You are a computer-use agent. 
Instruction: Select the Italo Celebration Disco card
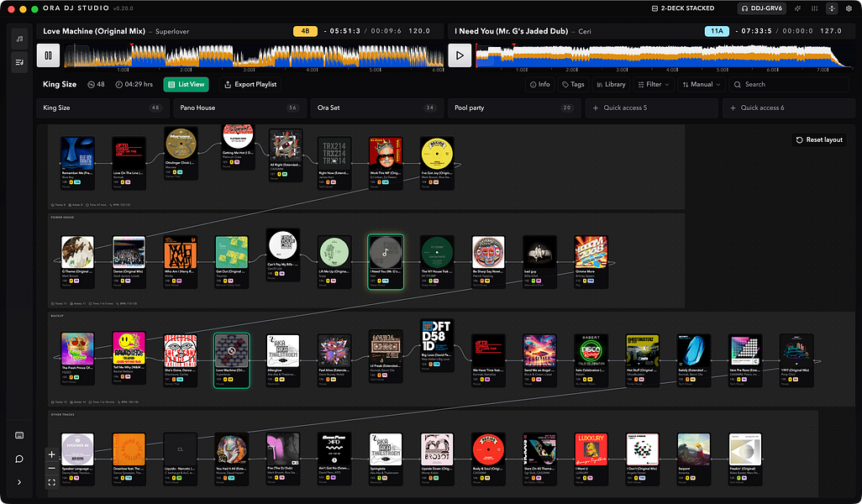click(591, 360)
